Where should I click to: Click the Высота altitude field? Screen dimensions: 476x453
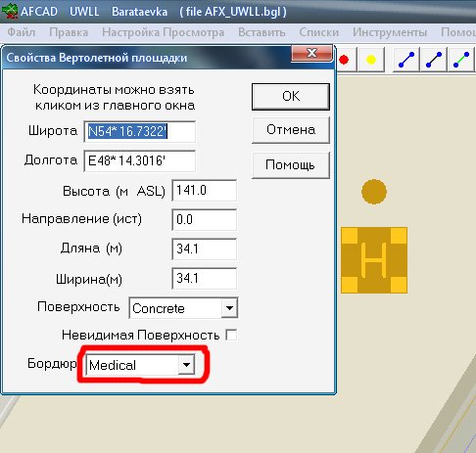pos(205,191)
